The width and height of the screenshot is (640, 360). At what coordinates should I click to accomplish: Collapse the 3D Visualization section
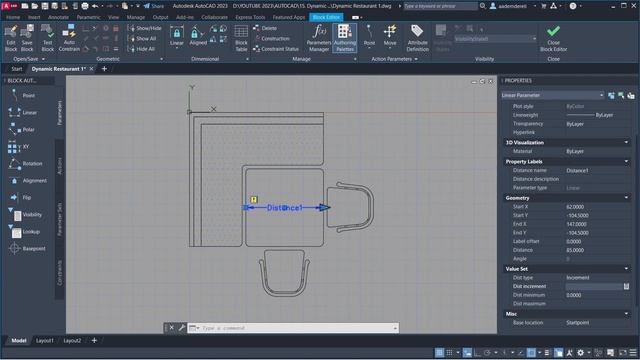(x=626, y=142)
